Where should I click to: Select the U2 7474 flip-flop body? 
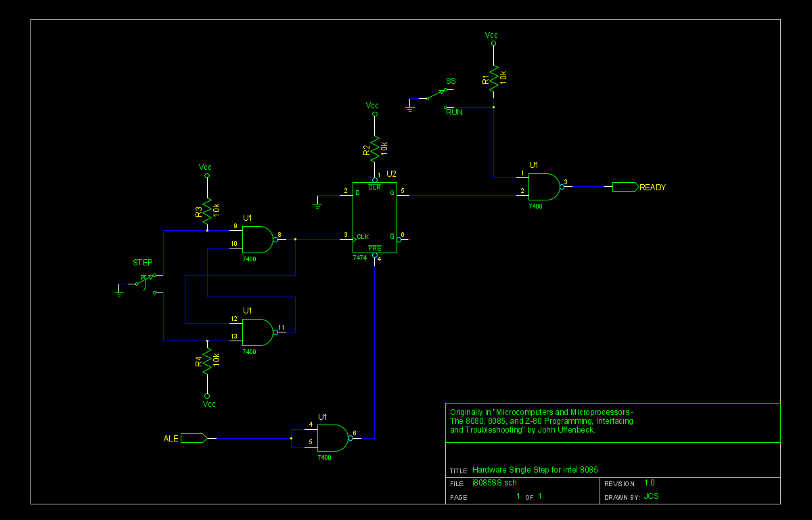click(x=374, y=217)
